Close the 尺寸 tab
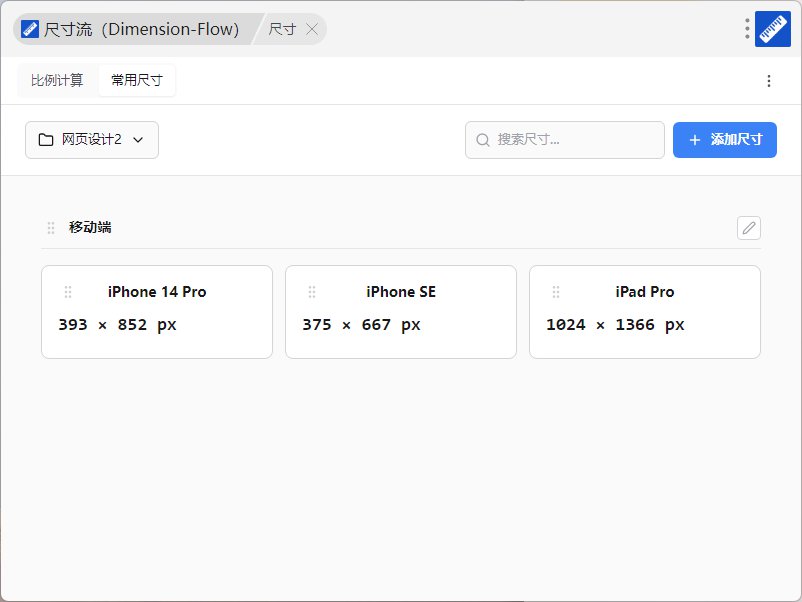802x602 pixels. (x=312, y=30)
